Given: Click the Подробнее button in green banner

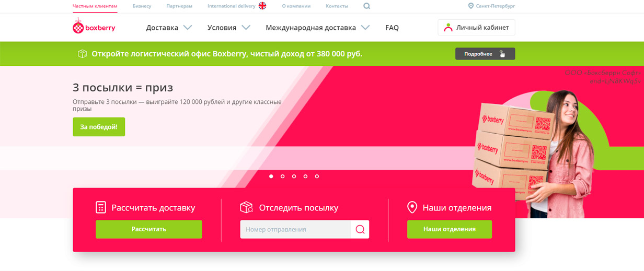Looking at the screenshot, I should pyautogui.click(x=485, y=54).
